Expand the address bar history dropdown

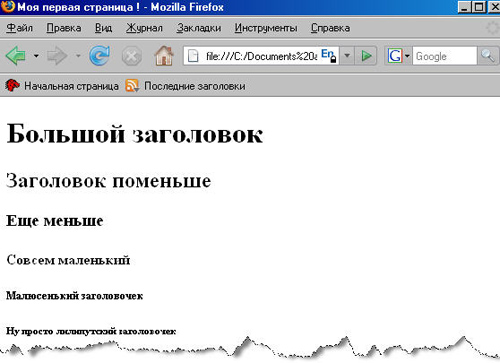tap(347, 56)
